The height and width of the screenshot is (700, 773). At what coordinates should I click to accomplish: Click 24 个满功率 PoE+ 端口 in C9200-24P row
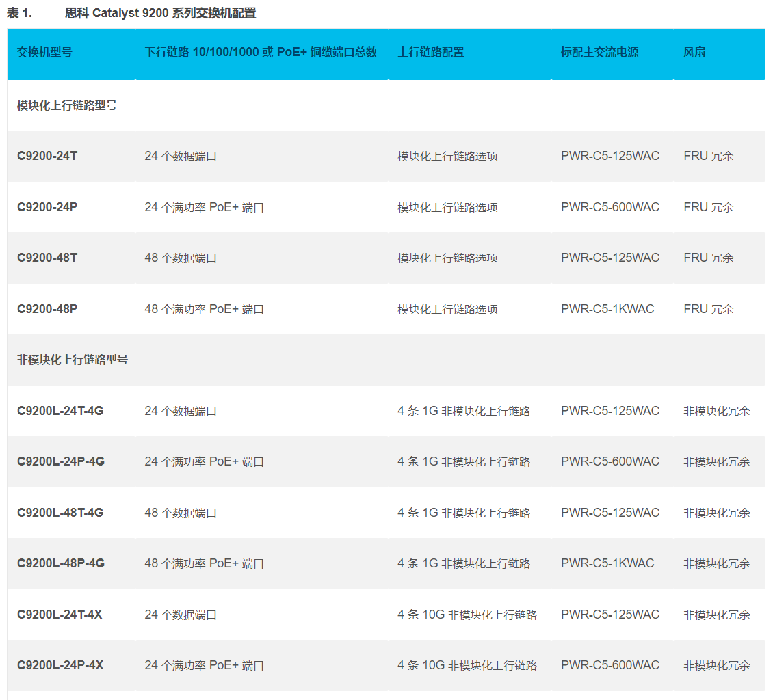(204, 207)
